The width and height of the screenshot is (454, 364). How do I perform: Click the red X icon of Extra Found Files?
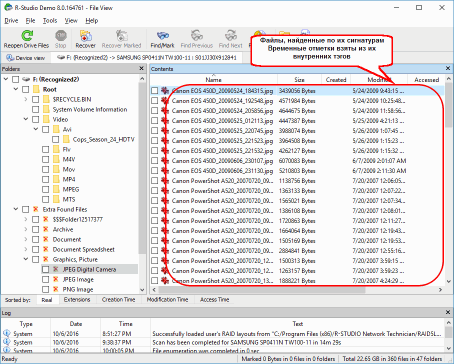pos(36,209)
